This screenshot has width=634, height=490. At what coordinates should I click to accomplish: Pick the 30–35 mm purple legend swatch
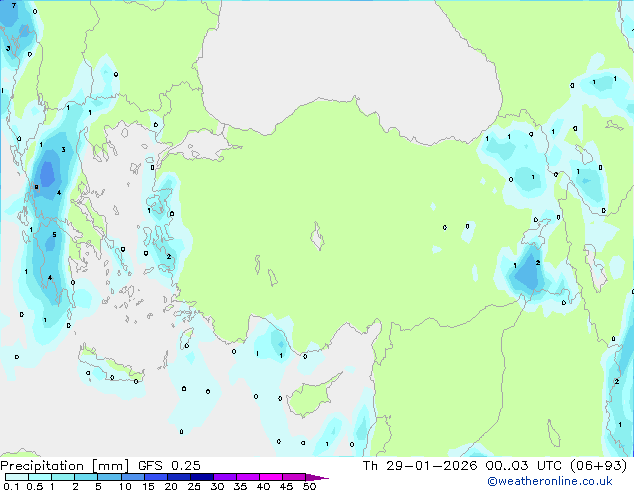click(x=224, y=477)
